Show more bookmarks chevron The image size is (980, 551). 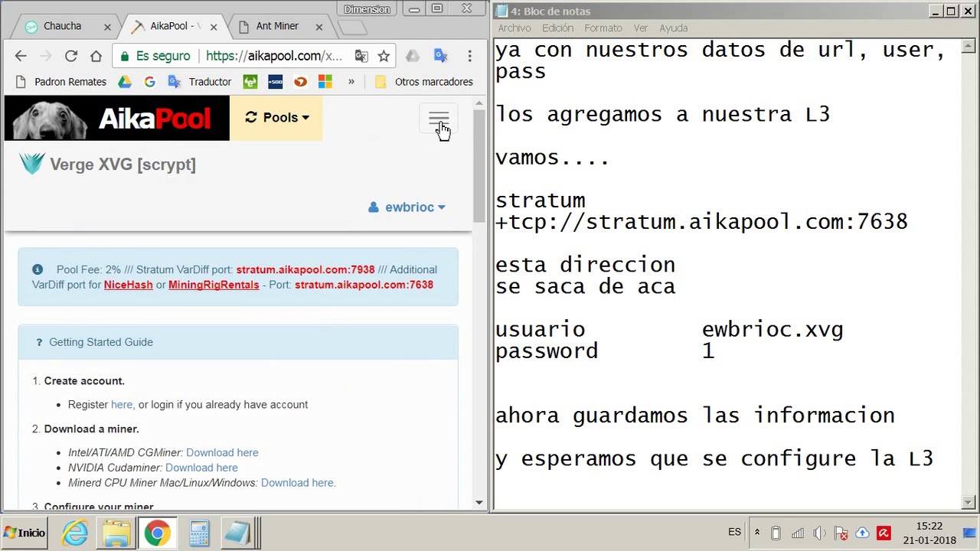[x=351, y=82]
